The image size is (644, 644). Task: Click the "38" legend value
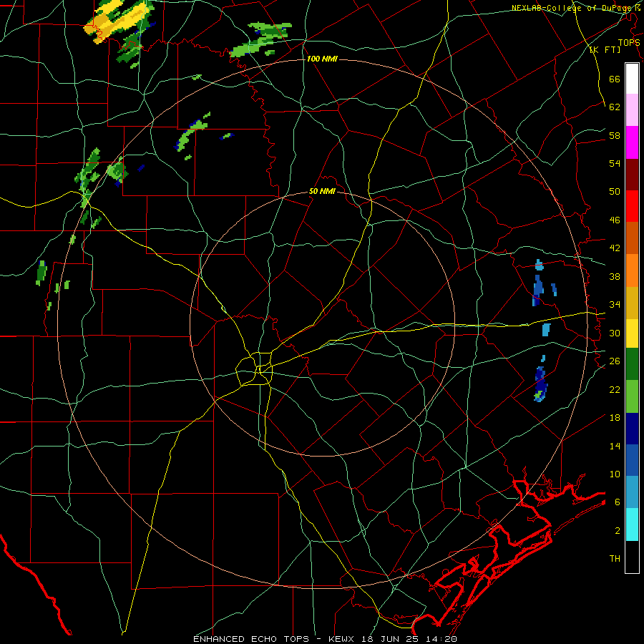pyautogui.click(x=615, y=276)
